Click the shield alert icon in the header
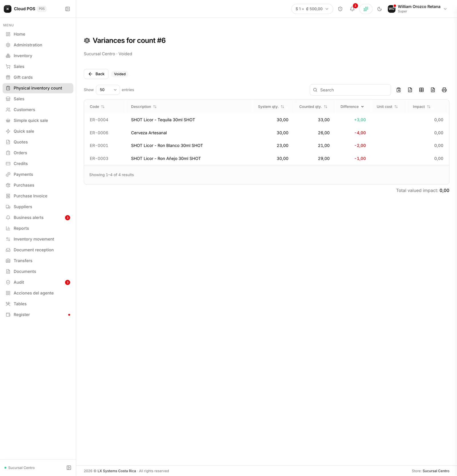This screenshot has width=457, height=476. [x=340, y=9]
